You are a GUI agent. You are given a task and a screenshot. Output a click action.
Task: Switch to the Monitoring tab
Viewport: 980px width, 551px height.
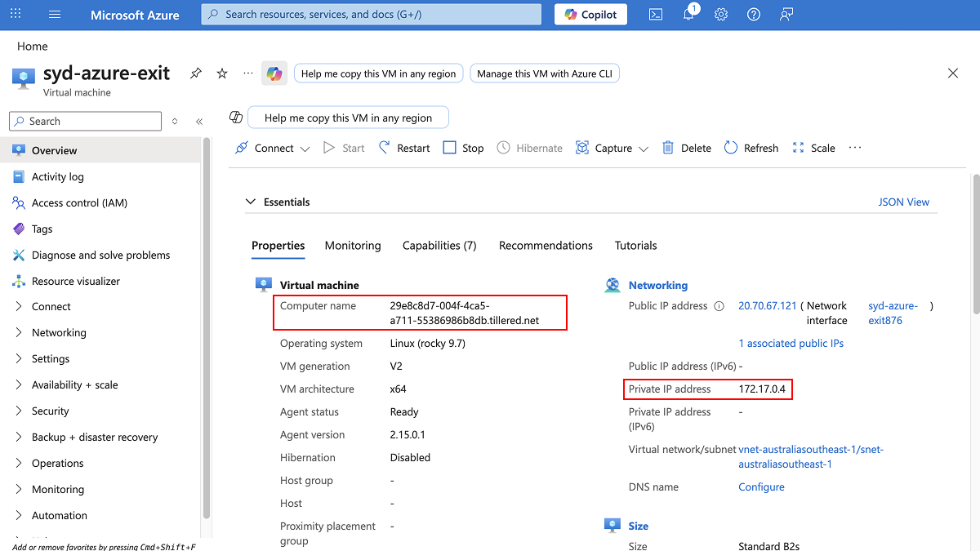[x=352, y=245]
